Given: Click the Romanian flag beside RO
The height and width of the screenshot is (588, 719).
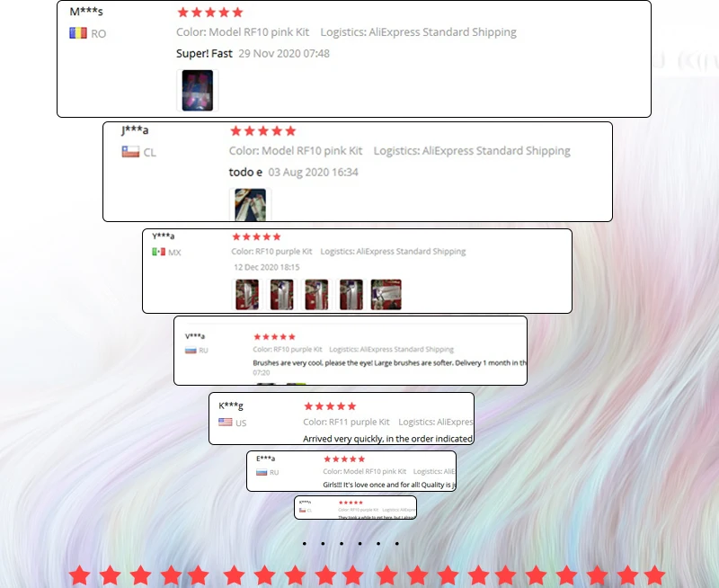Looking at the screenshot, I should [x=78, y=33].
